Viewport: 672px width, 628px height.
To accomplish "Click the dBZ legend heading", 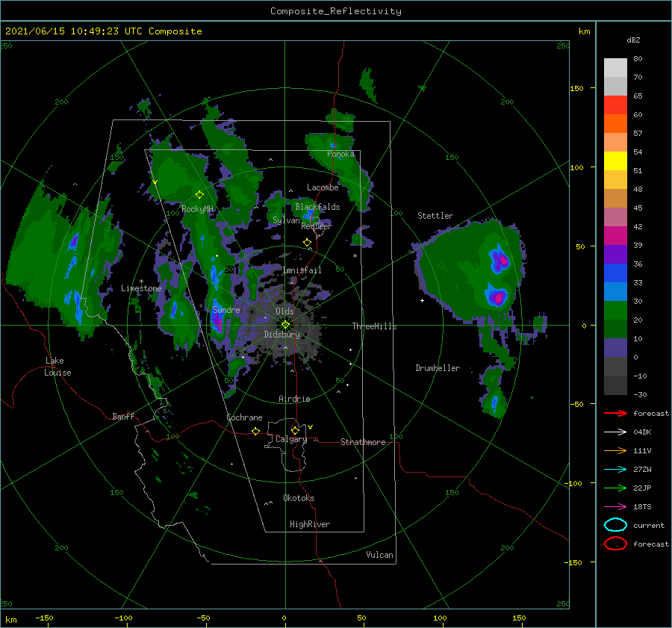I will (633, 40).
